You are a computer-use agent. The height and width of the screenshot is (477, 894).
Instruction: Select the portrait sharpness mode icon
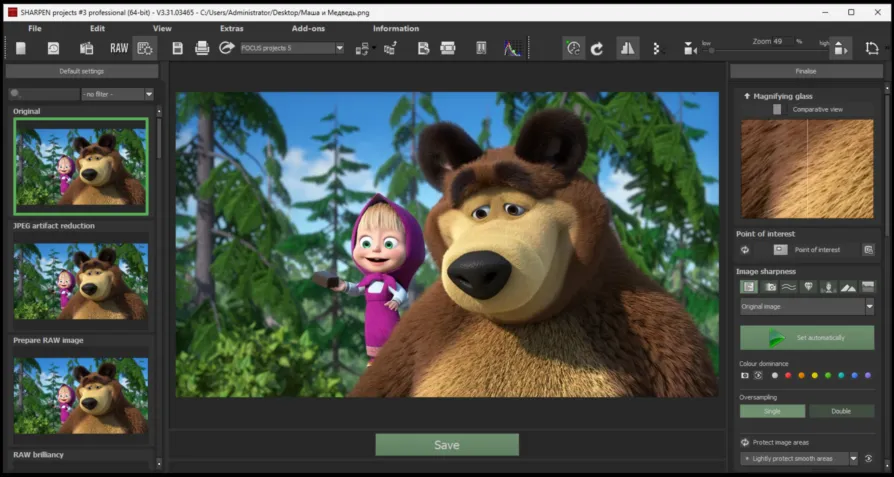[828, 287]
